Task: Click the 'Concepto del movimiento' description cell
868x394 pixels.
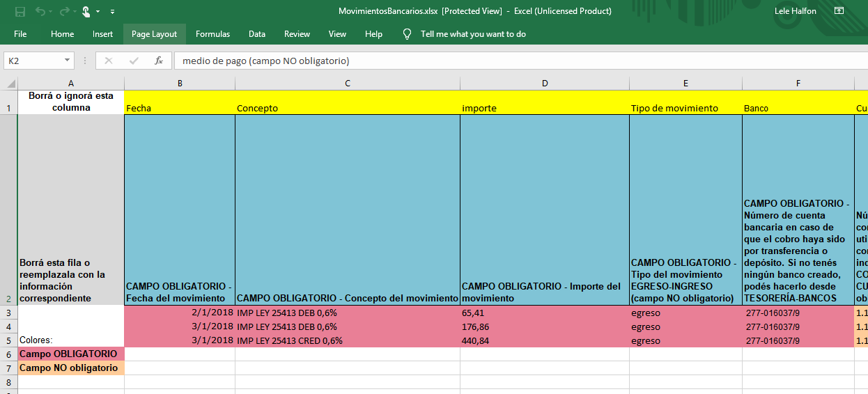Action: (348, 210)
